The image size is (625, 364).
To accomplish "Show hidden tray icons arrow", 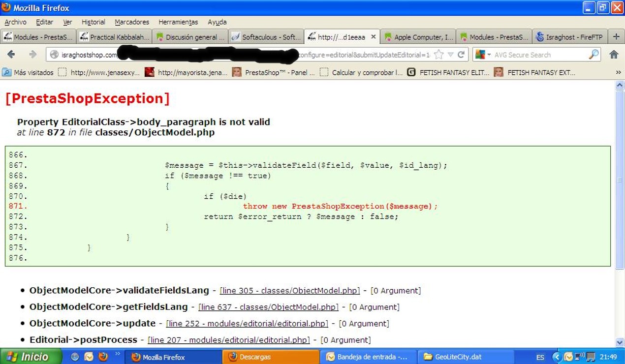I will click(x=558, y=357).
